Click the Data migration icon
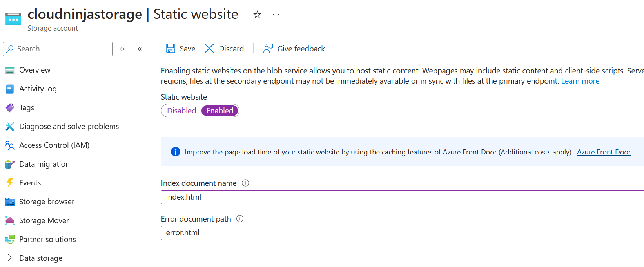Screen dimensions: 644x267 (10, 164)
